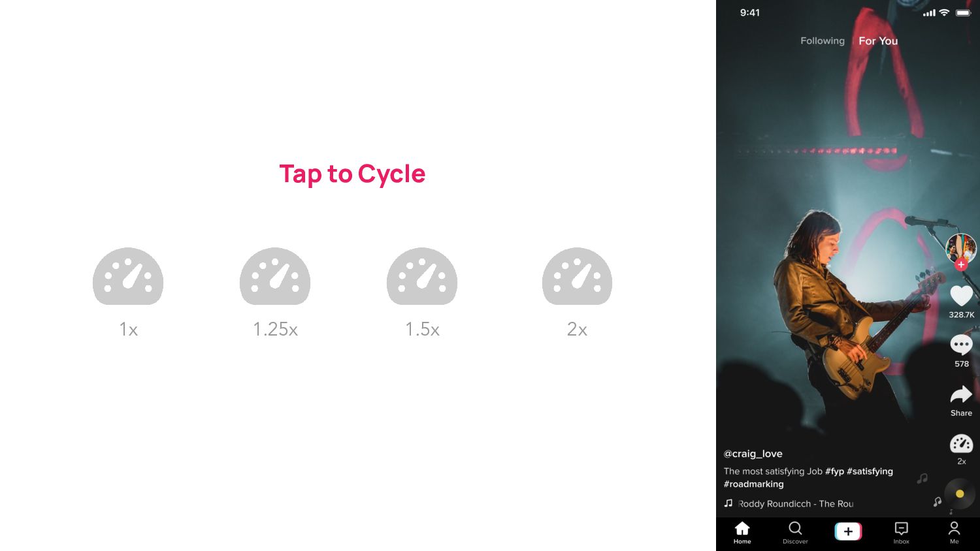Open the Inbox tab

click(901, 533)
